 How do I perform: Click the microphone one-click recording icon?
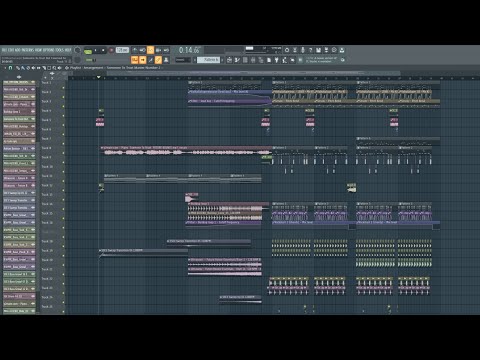pos(303,50)
